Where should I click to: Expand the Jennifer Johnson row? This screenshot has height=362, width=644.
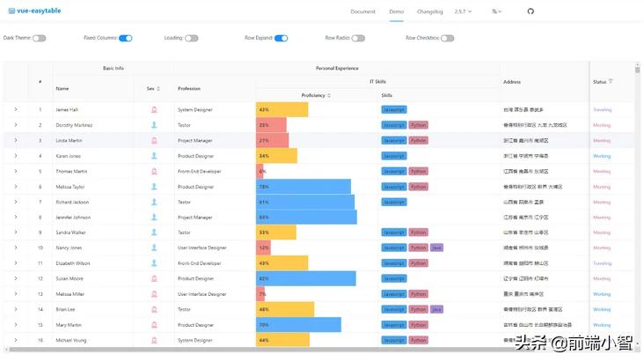click(x=16, y=217)
